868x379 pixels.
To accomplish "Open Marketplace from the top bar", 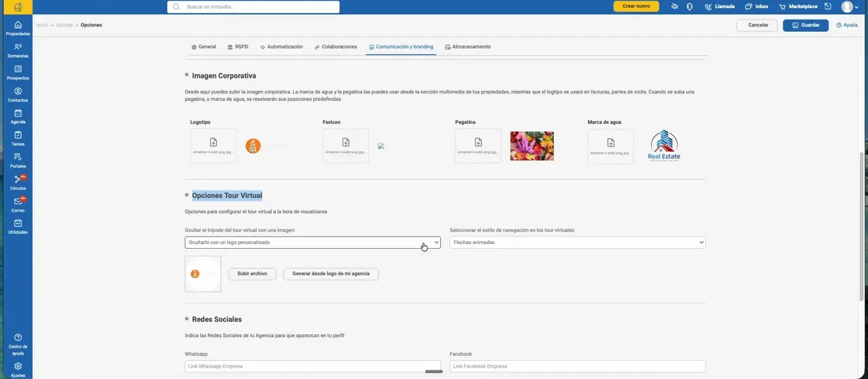I will 798,7.
